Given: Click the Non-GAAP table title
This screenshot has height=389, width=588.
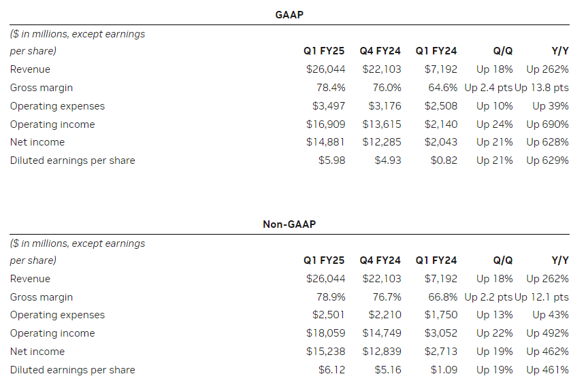Looking at the screenshot, I should coord(289,223).
